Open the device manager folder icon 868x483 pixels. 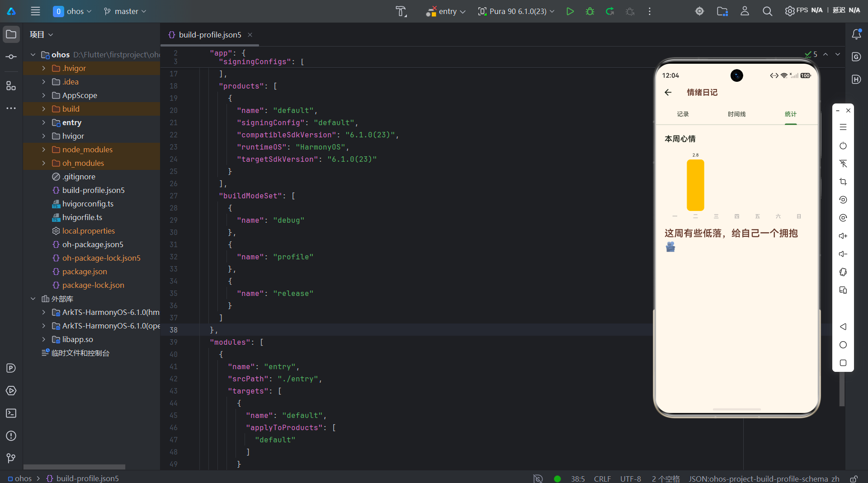pos(722,11)
